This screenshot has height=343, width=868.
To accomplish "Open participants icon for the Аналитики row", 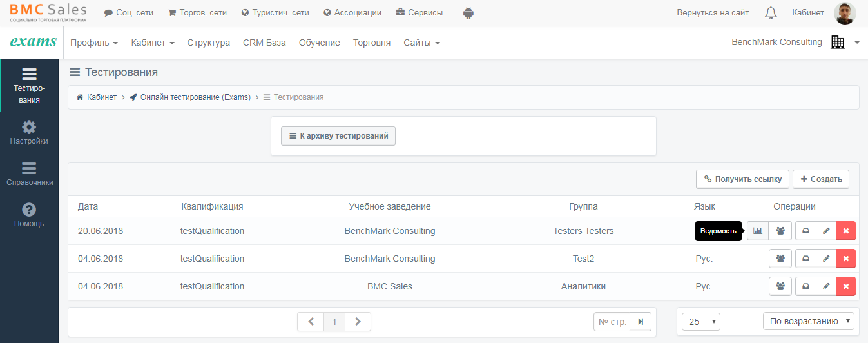I will (x=780, y=286).
